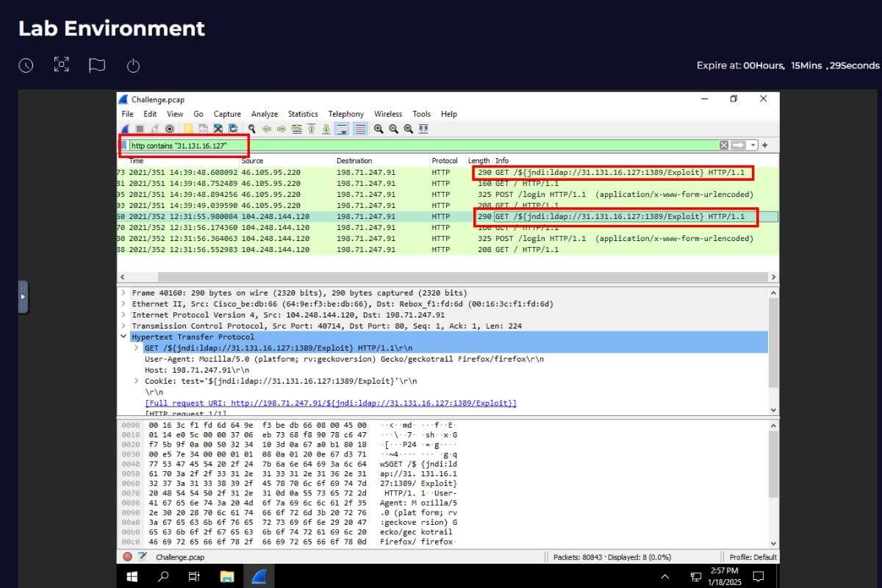Screen dimensions: 882x588
Task: Expand the GET request line node
Action: pyautogui.click(x=137, y=348)
